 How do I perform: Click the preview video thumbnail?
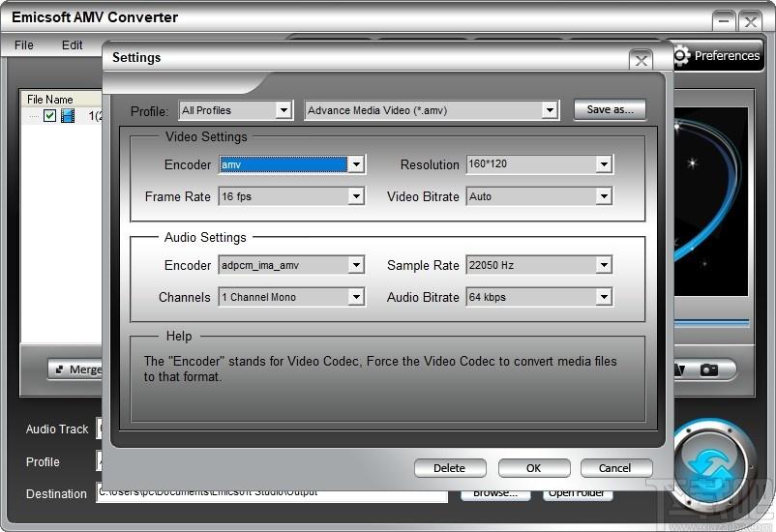[x=710, y=201]
